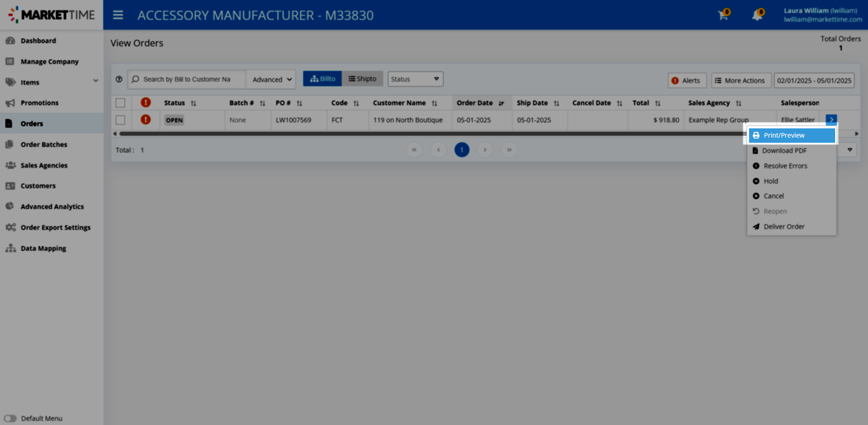Choose Cancel in the actions menu
This screenshot has height=425, width=868.
(792, 196)
